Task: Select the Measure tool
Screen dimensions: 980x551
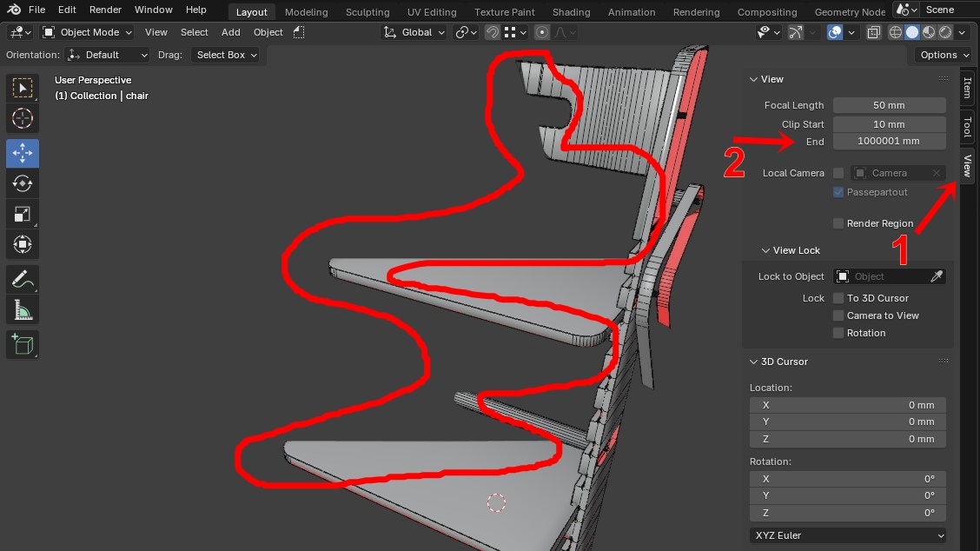Action: point(23,309)
